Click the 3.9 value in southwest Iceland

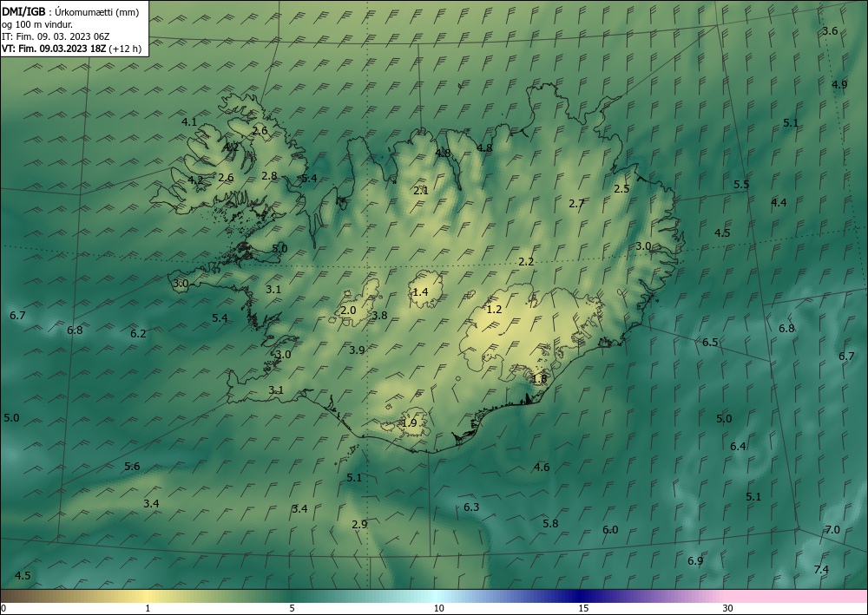[357, 350]
